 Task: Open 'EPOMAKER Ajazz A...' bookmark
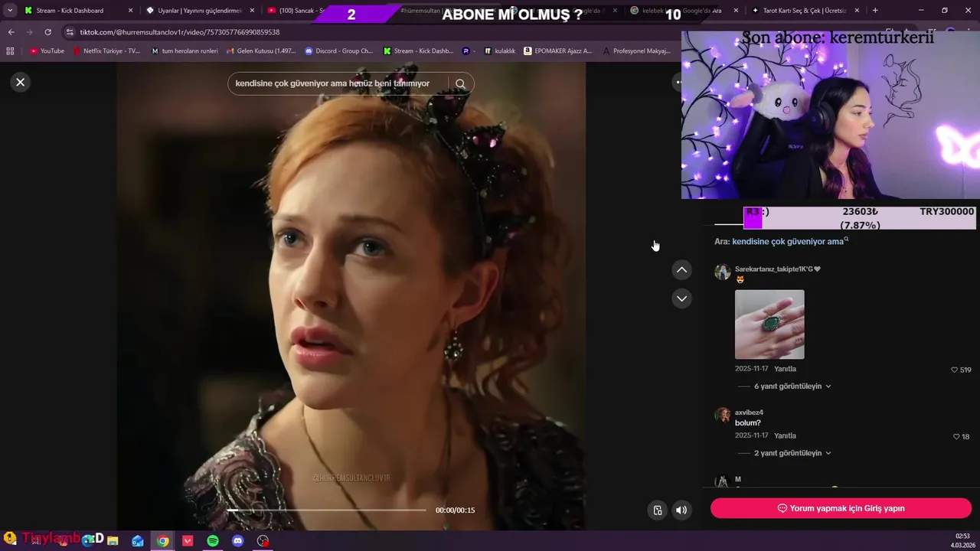[557, 51]
